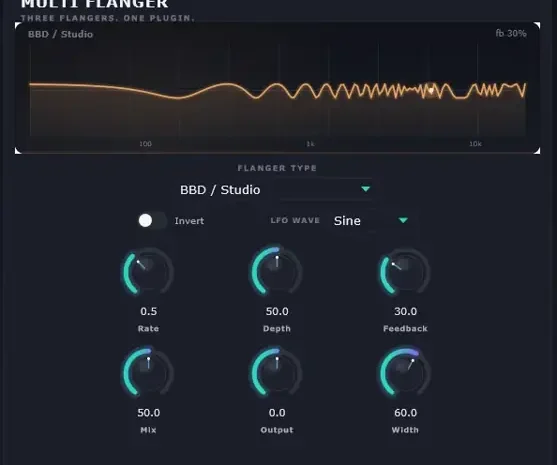The width and height of the screenshot is (557, 465).
Task: Click the Width knob
Action: (405, 373)
